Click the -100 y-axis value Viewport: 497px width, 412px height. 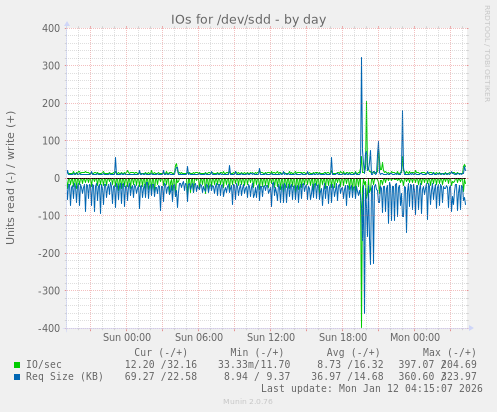point(49,216)
